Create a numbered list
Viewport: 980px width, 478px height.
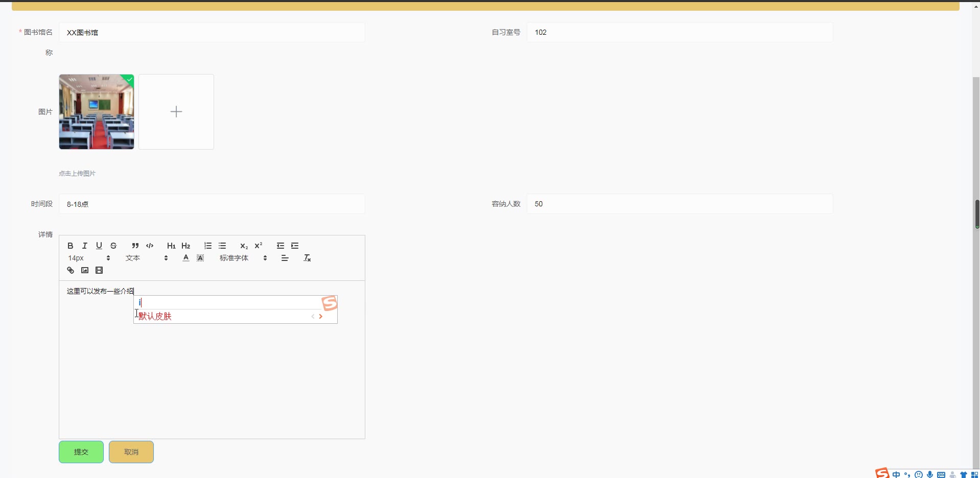coord(208,246)
